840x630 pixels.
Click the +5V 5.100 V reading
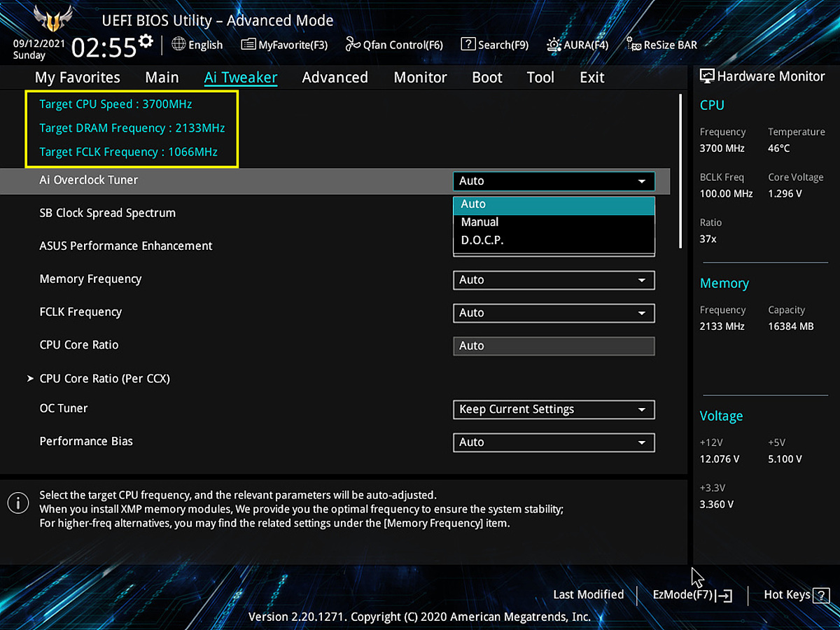(x=785, y=459)
